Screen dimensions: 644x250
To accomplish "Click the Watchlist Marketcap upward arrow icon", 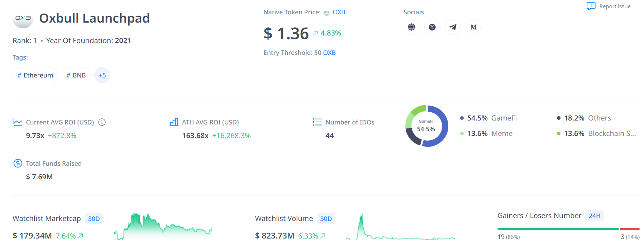I will click(81, 236).
